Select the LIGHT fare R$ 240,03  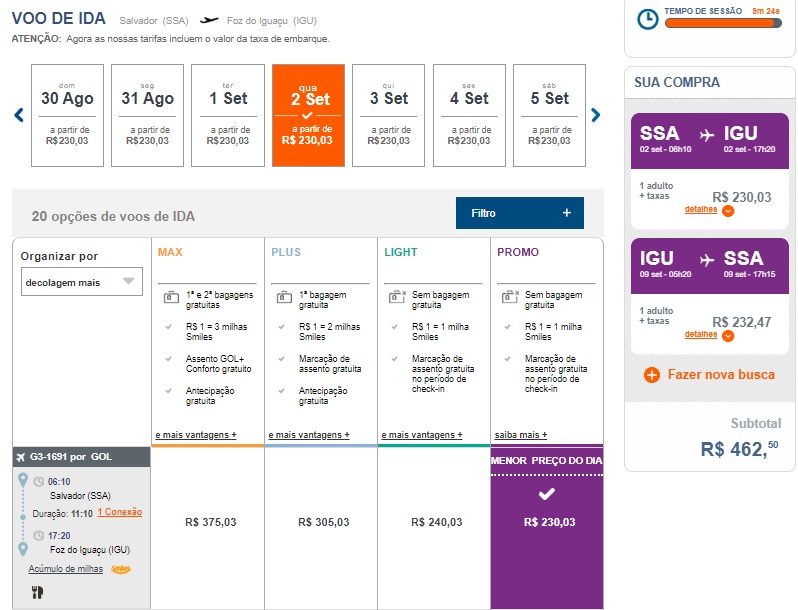(436, 521)
